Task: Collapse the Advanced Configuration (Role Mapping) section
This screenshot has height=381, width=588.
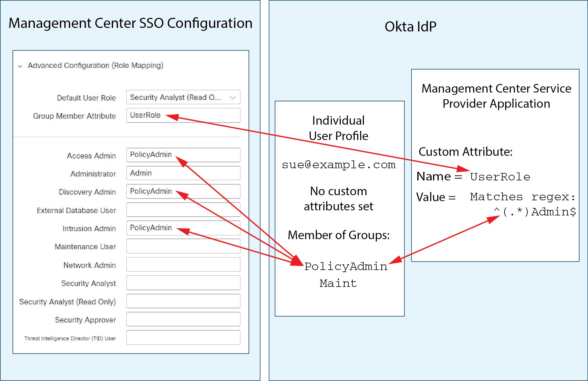Action: pyautogui.click(x=20, y=66)
